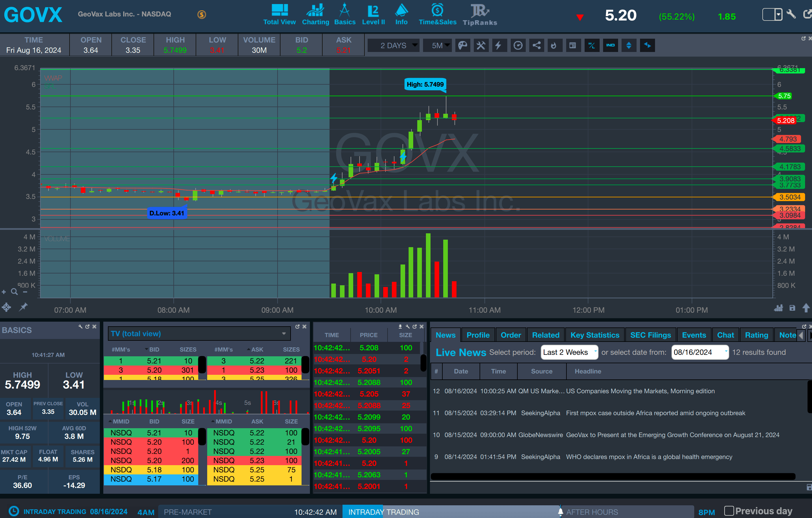Open the 5M interval dropdown
Viewport: 812px width, 518px height.
tap(438, 45)
